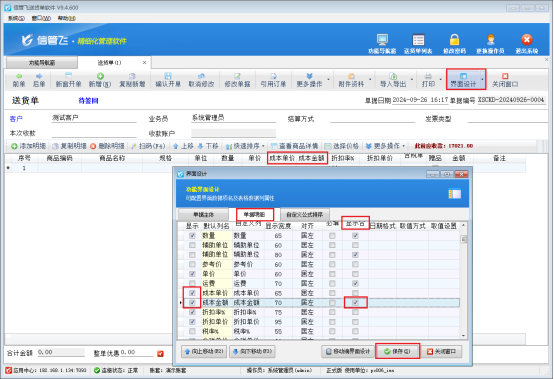Open 修改密码 lock icon
This screenshot has height=379, width=554.
pyautogui.click(x=454, y=40)
